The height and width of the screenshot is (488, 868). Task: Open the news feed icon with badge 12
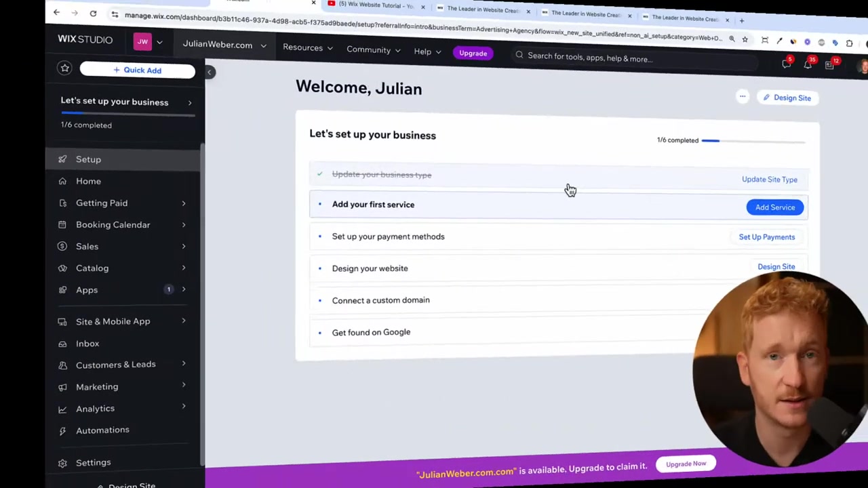point(830,65)
